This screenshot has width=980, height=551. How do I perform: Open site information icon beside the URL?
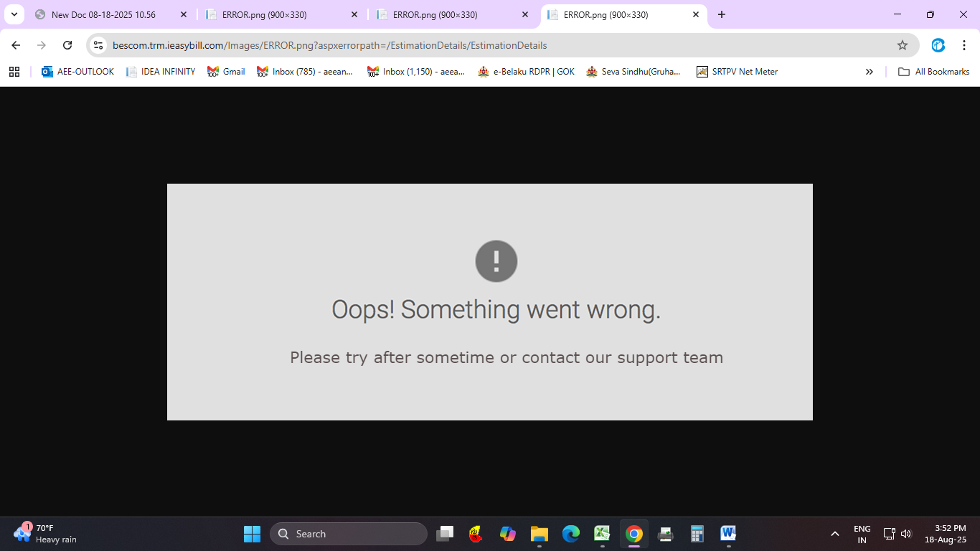(x=99, y=45)
